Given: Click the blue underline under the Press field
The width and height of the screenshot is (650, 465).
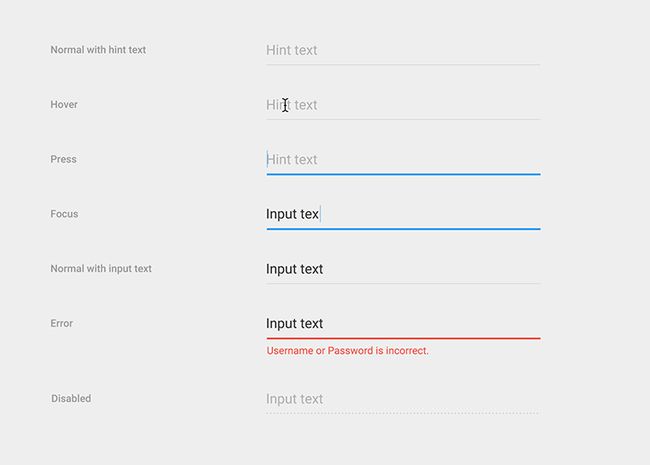Looking at the screenshot, I should click(x=403, y=174).
